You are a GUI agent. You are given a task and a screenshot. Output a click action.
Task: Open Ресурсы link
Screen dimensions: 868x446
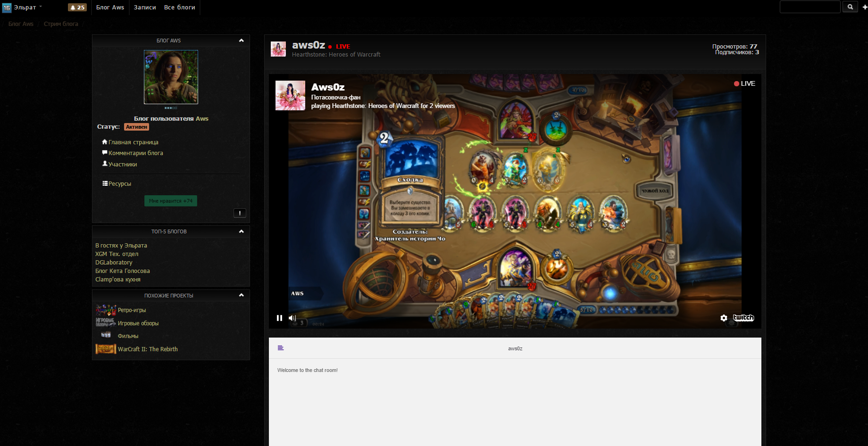(120, 184)
